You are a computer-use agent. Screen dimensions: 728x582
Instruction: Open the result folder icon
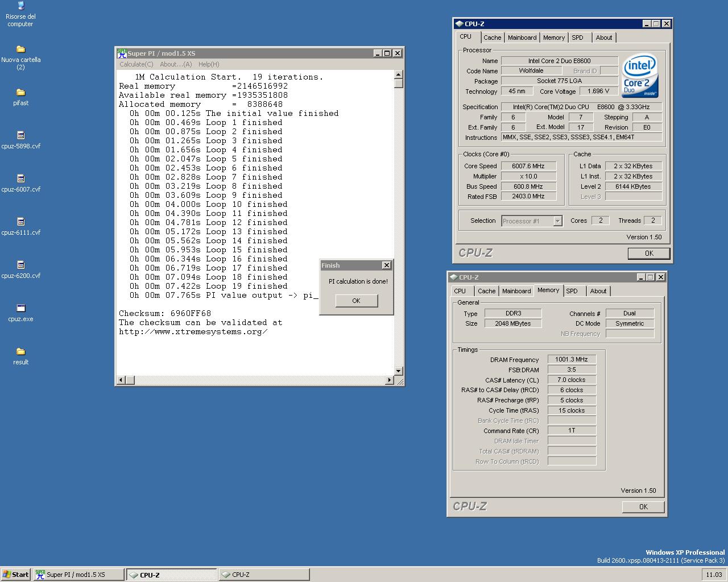point(20,352)
